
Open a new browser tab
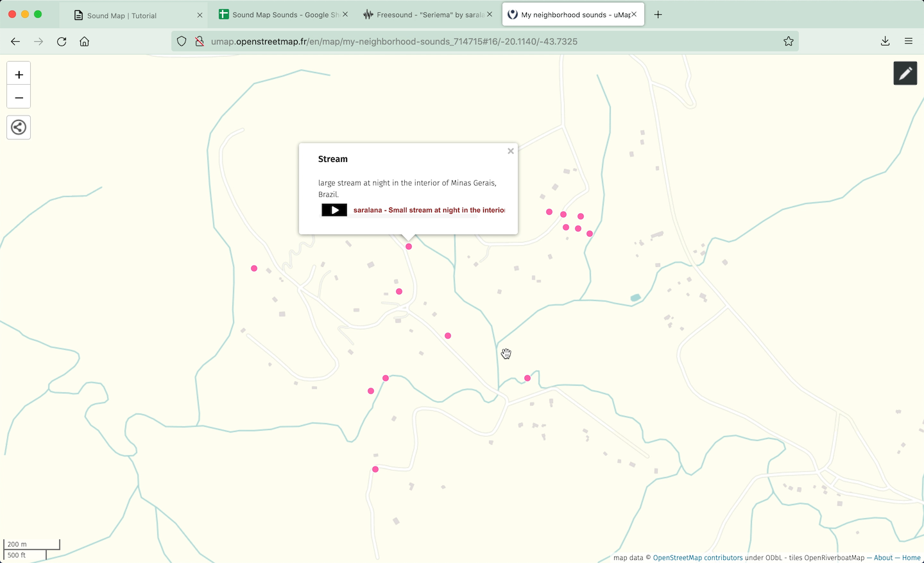pos(658,15)
